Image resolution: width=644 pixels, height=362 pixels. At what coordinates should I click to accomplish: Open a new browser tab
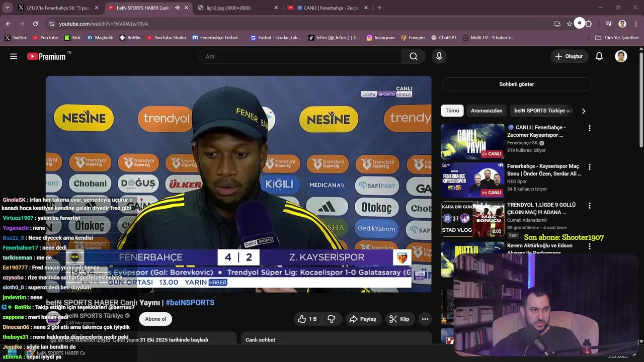(x=379, y=8)
